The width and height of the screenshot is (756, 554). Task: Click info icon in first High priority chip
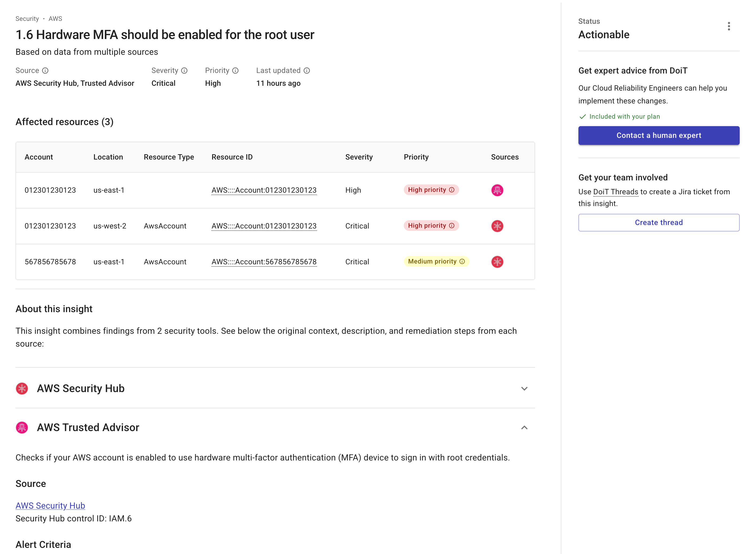coord(452,190)
